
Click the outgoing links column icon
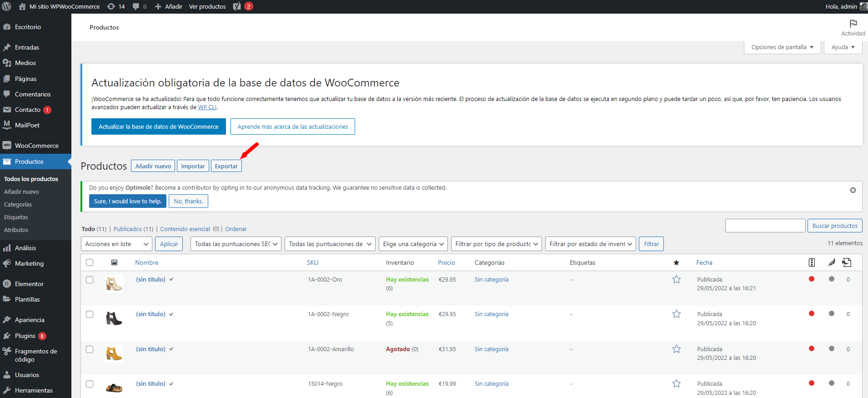coord(847,262)
